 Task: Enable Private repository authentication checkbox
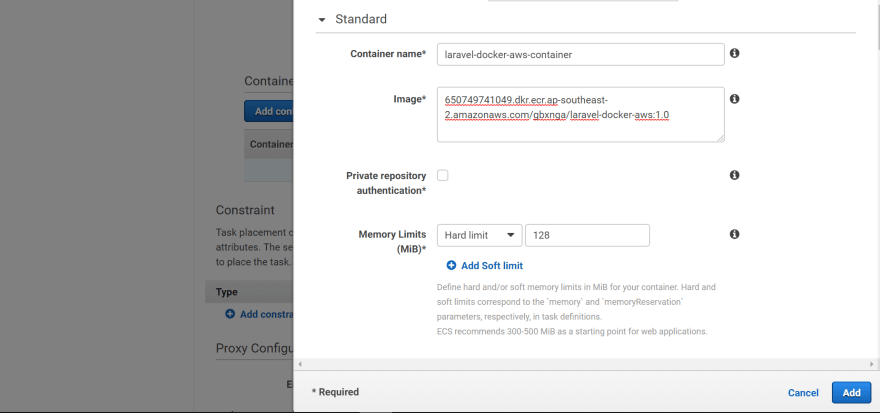(x=443, y=175)
